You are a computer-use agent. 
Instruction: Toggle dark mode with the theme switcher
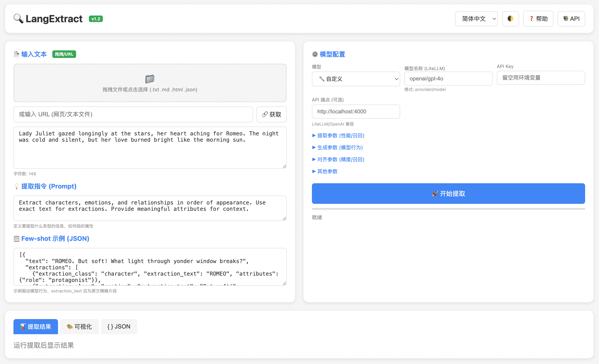510,18
